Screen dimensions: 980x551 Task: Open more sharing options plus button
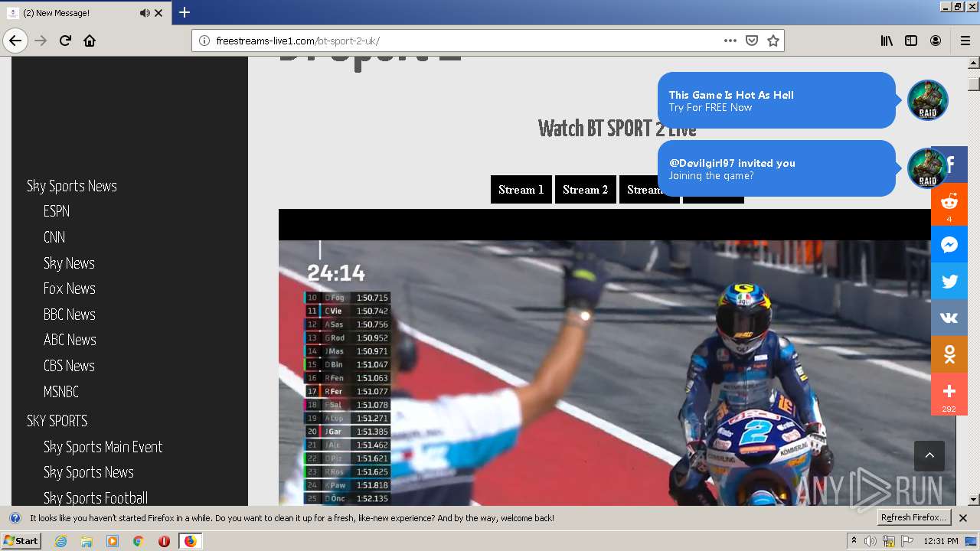pyautogui.click(x=949, y=394)
